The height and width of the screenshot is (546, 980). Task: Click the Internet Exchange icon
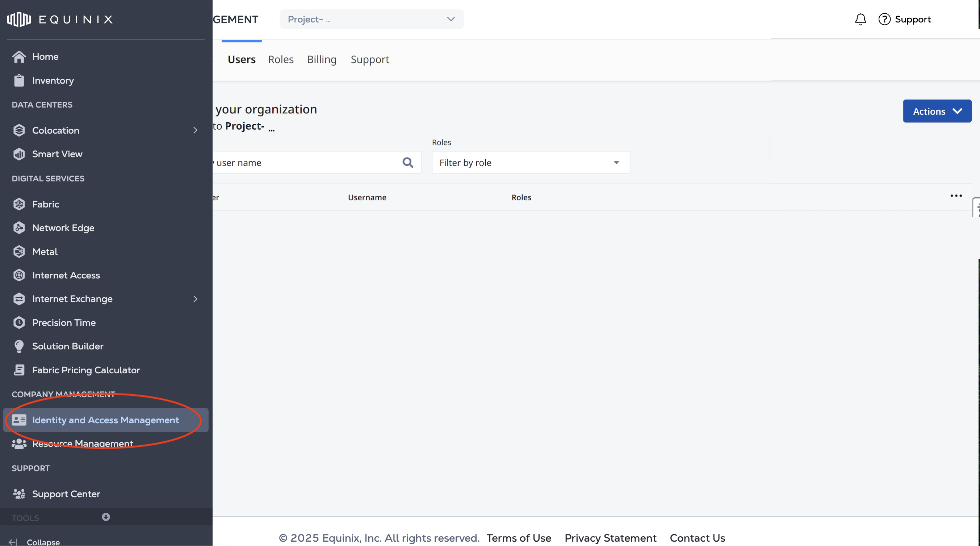click(19, 299)
